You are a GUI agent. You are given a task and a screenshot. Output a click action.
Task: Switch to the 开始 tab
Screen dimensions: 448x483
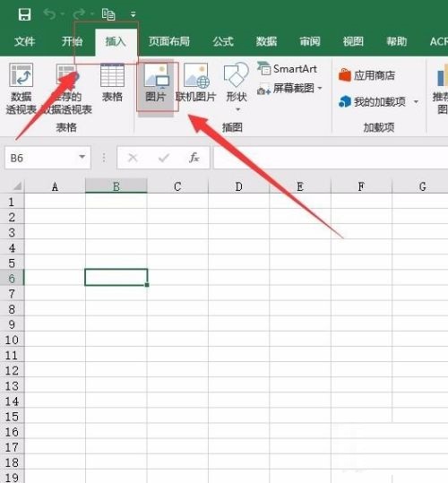72,41
